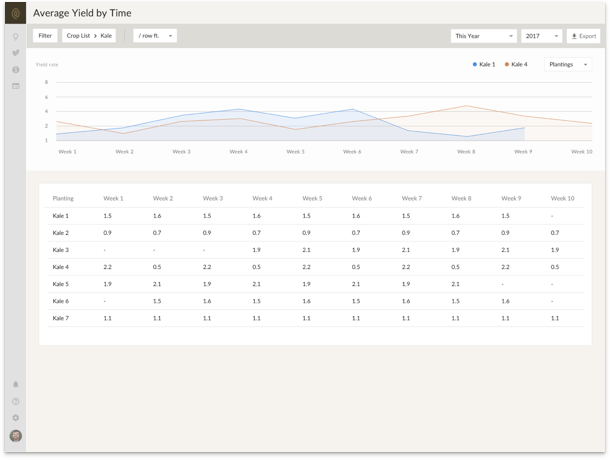610x460 pixels.
Task: Click the Week 6 chart axis label
Action: click(x=352, y=152)
